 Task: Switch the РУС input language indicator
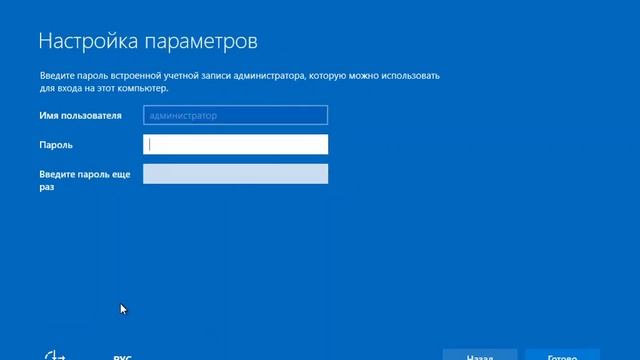(x=122, y=358)
